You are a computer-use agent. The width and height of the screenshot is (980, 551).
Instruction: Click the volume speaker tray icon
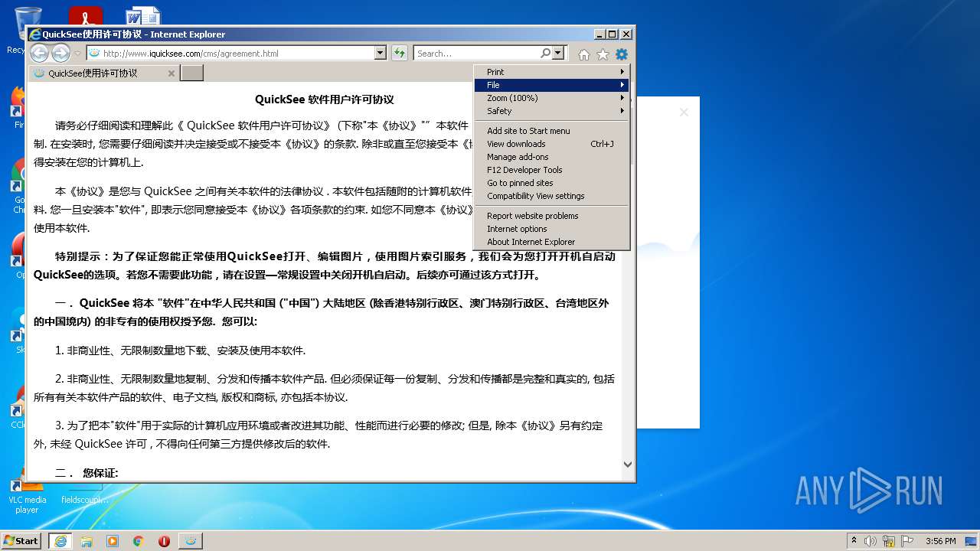(871, 541)
